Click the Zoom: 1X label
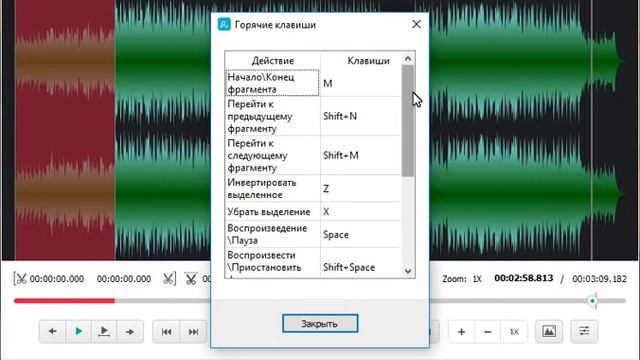 [x=462, y=279]
